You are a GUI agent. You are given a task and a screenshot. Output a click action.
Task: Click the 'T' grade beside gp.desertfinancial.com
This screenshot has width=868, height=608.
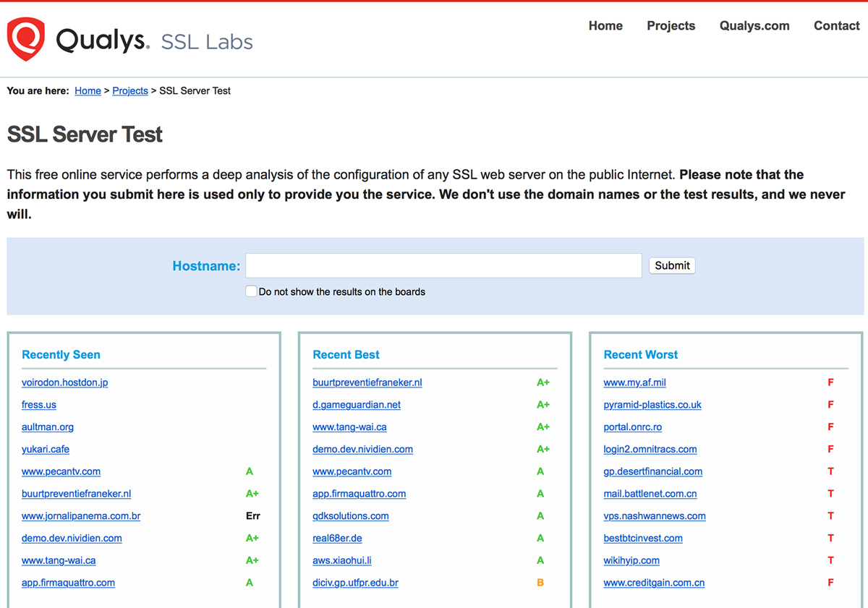[x=831, y=471]
